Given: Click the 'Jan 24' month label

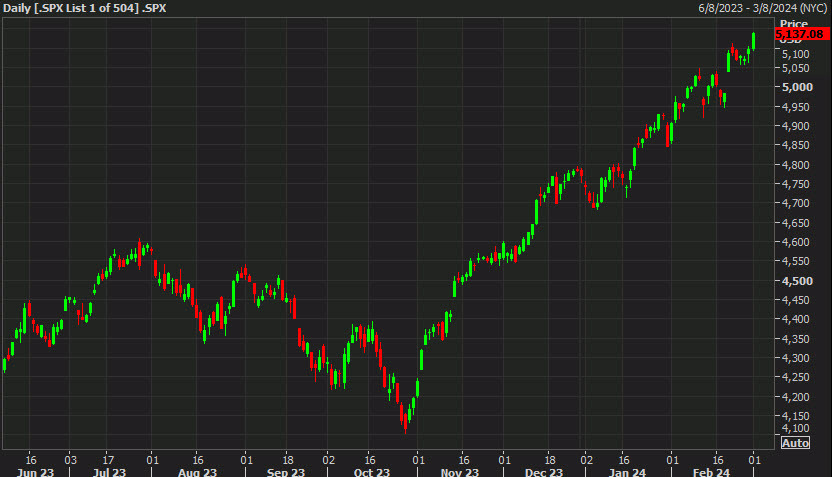Looking at the screenshot, I should (x=627, y=472).
